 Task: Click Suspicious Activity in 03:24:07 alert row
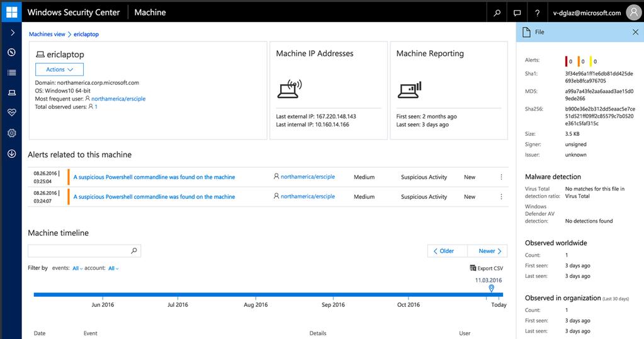[424, 197]
